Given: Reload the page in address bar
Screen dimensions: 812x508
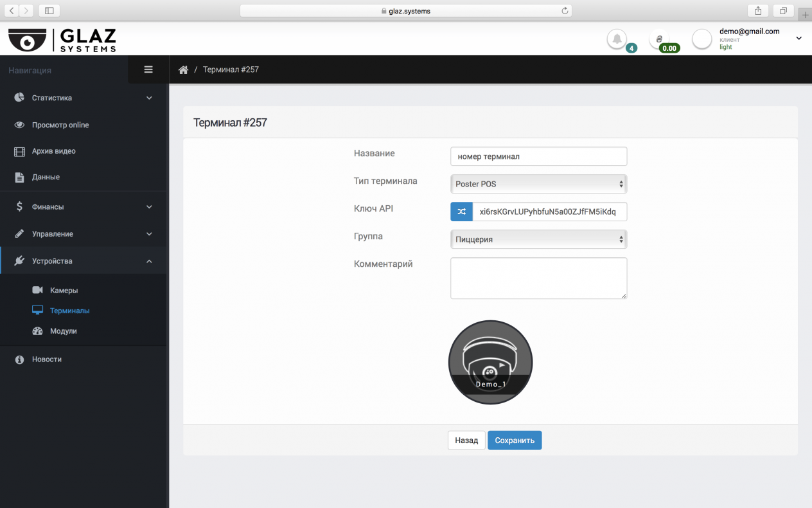Looking at the screenshot, I should tap(565, 10).
